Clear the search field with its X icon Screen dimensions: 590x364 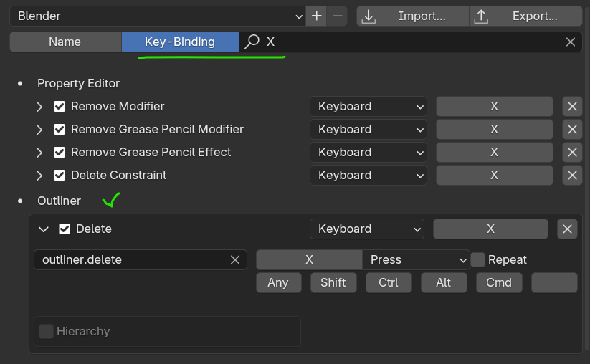click(x=571, y=42)
